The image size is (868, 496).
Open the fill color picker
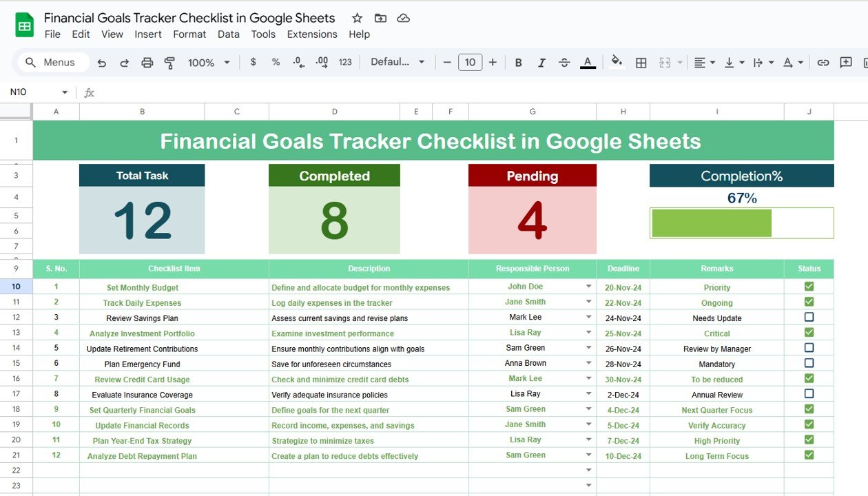(617, 62)
